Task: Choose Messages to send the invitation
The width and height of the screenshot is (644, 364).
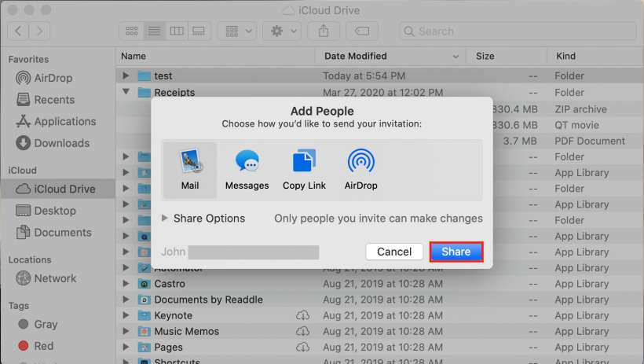Action: pos(247,170)
